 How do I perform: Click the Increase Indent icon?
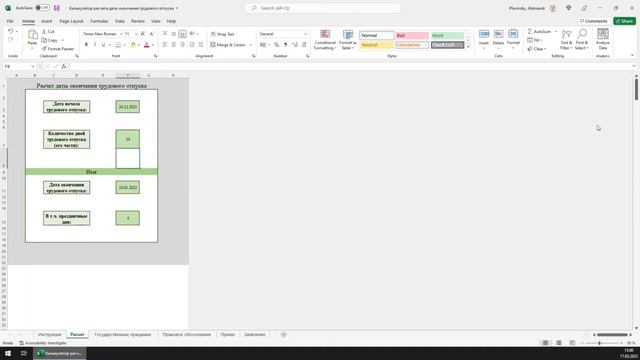[201, 44]
